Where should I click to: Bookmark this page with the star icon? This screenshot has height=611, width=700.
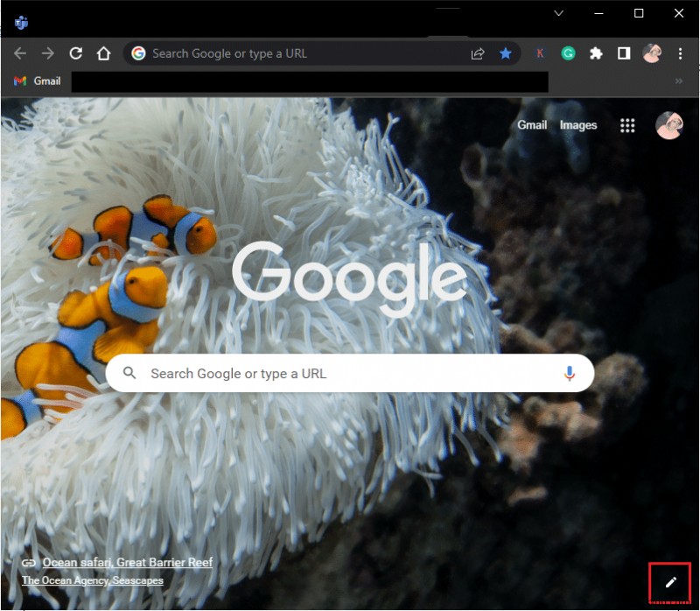coord(507,53)
